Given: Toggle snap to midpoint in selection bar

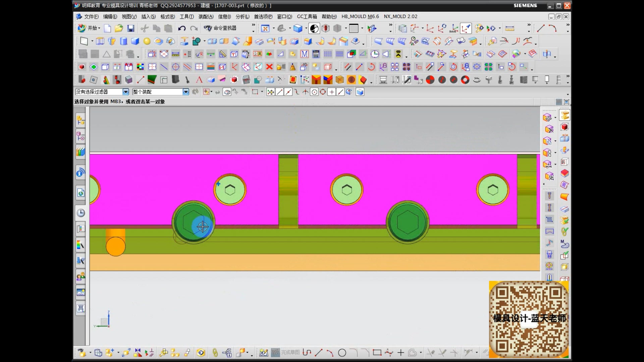Looking at the screenshot, I should [288, 92].
